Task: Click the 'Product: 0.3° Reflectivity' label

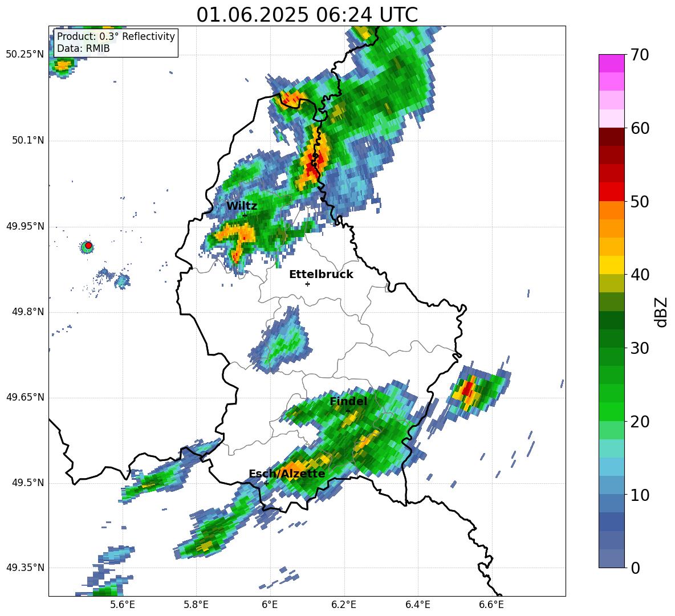Action: click(116, 36)
